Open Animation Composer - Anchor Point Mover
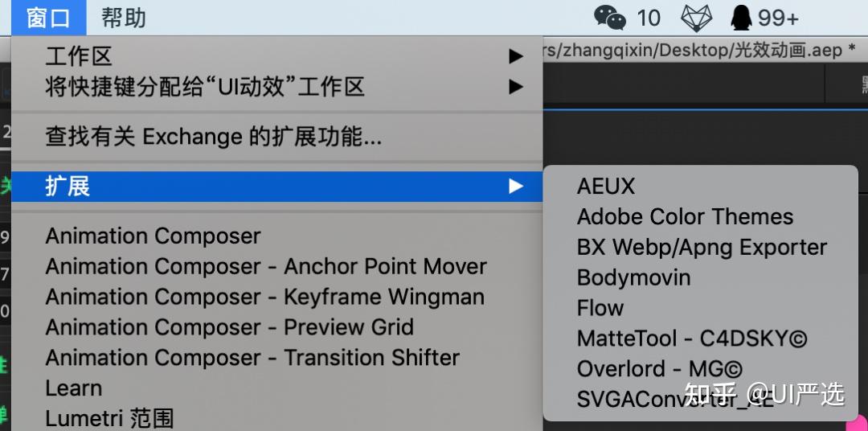 [x=266, y=267]
